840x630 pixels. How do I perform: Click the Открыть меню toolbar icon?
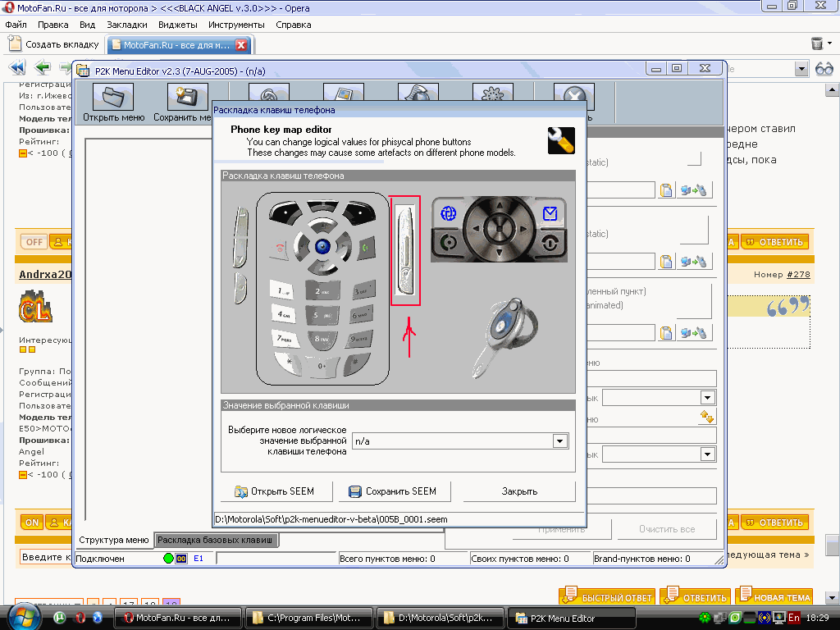pos(113,103)
